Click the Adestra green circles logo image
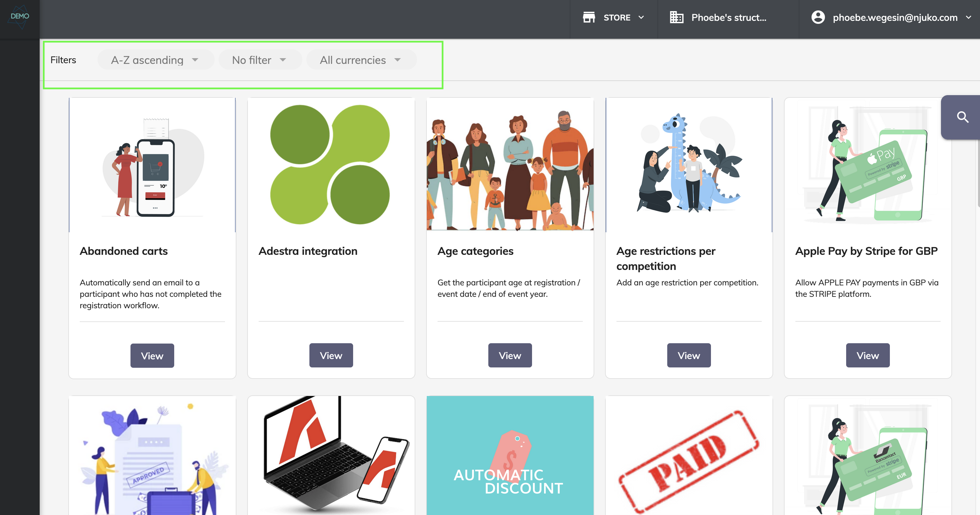 click(x=330, y=165)
